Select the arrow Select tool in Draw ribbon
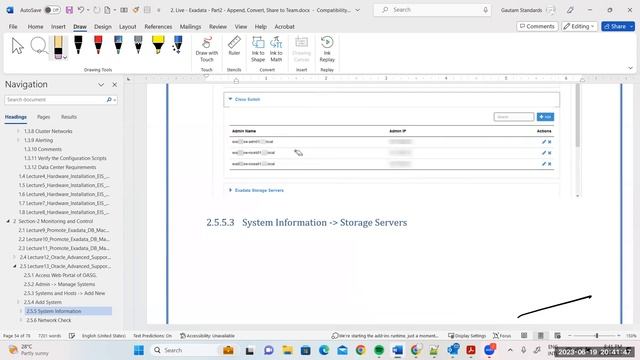640x360 pixels. (17, 46)
